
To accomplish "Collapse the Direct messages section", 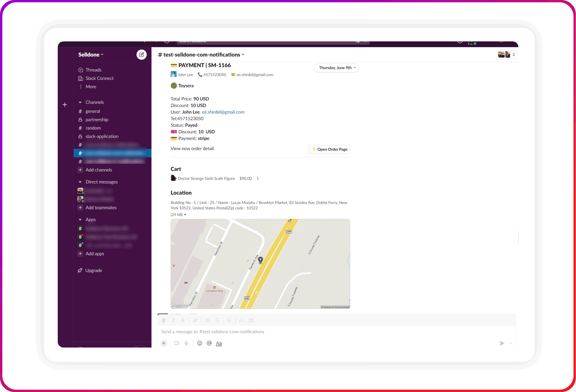I will click(80, 182).
